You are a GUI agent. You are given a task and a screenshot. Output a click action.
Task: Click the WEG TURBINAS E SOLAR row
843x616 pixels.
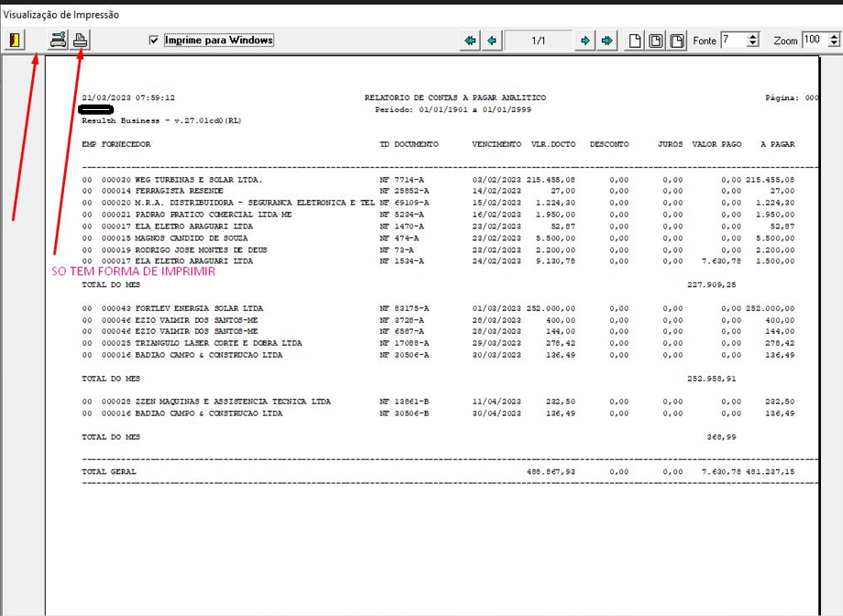coord(438,180)
